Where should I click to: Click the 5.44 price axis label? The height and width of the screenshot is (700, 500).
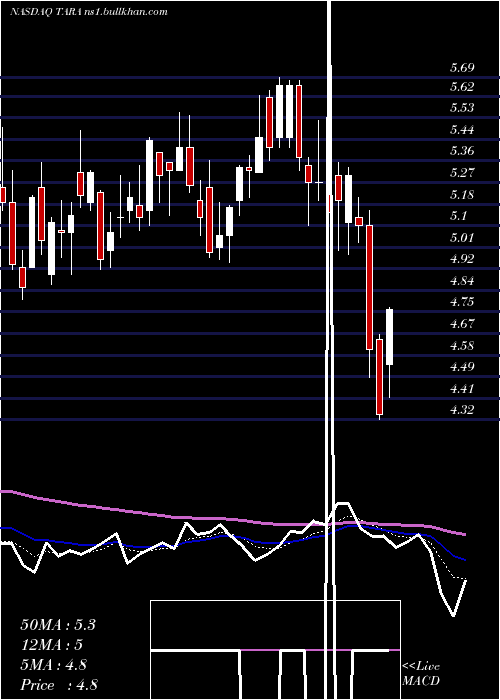tap(462, 130)
